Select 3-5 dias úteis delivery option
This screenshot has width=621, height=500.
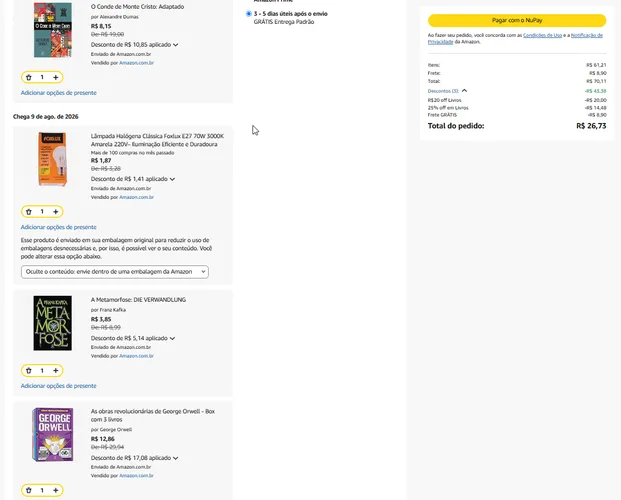coord(248,13)
